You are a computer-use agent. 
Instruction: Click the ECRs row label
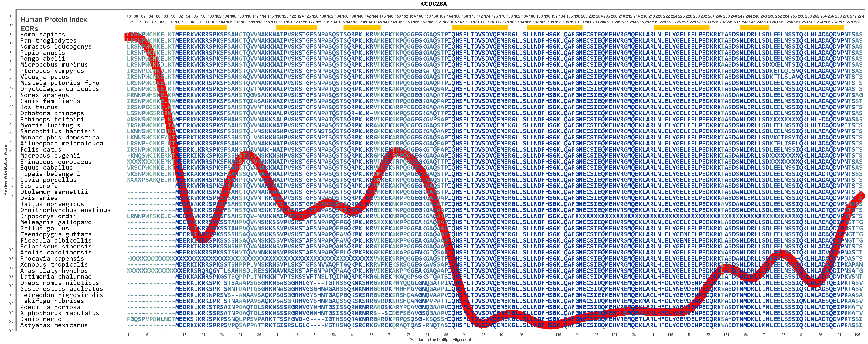[29, 29]
